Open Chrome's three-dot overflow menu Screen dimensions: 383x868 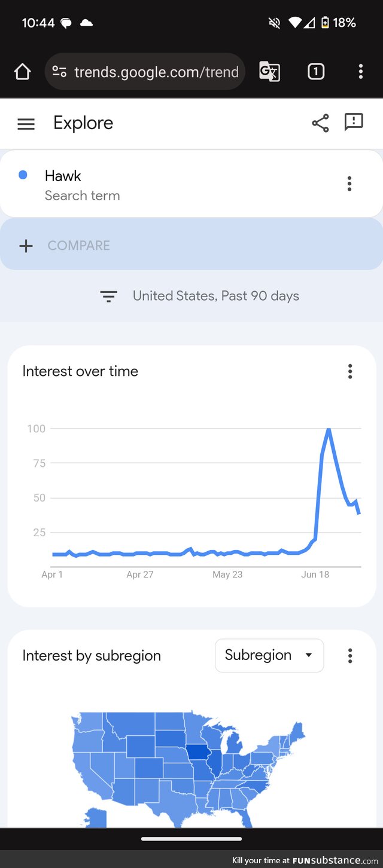click(360, 72)
